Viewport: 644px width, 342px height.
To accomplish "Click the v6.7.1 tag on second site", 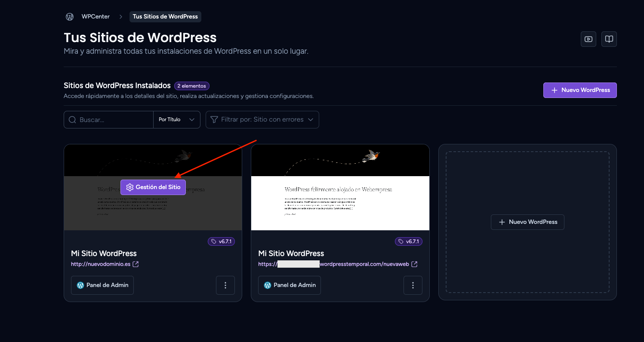I will [x=409, y=241].
